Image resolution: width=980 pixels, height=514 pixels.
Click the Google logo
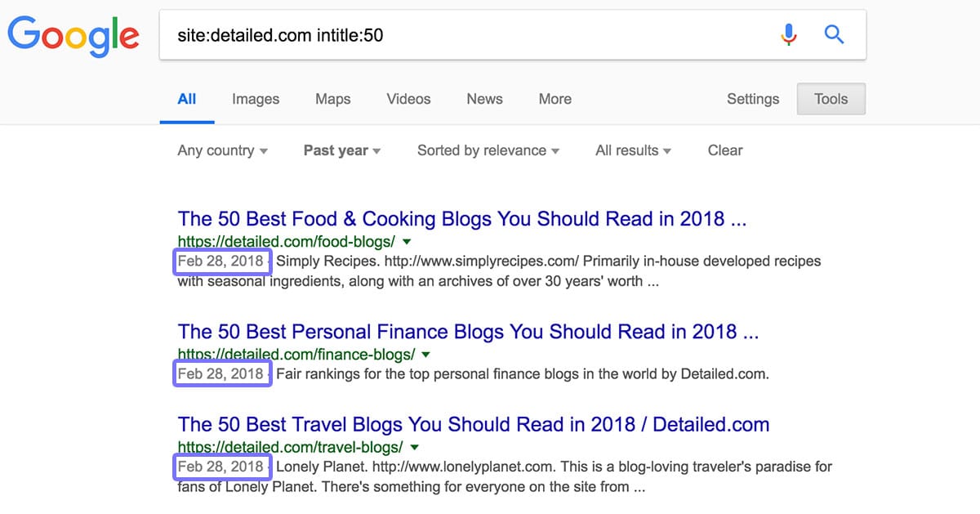tap(73, 37)
